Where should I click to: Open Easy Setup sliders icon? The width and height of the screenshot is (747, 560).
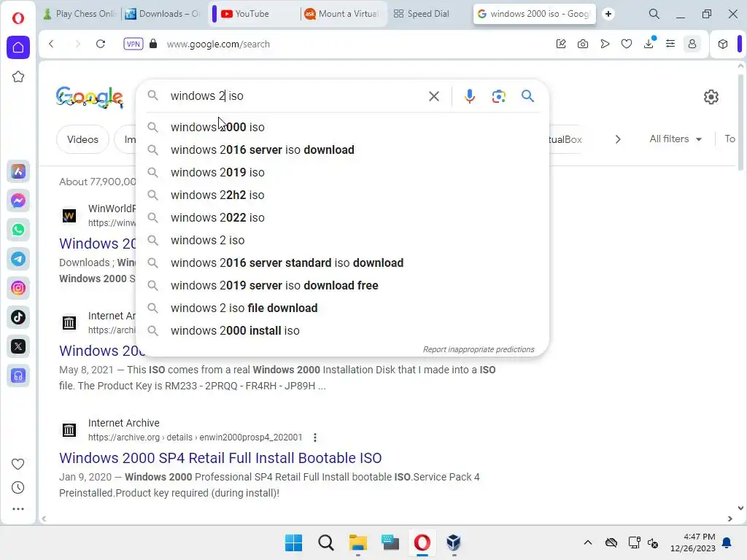(670, 44)
